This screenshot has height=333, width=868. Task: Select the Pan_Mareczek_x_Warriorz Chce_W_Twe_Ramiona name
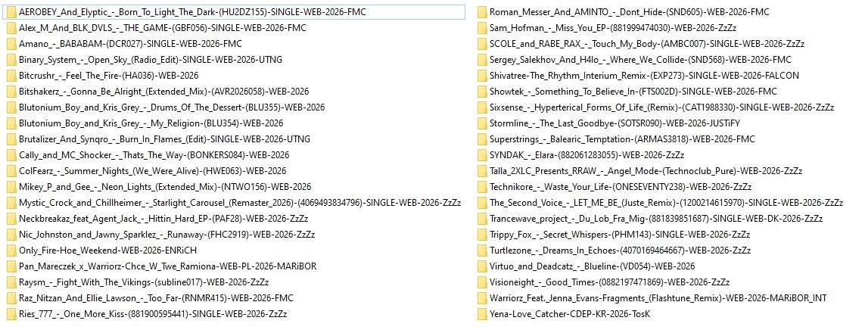[168, 266]
